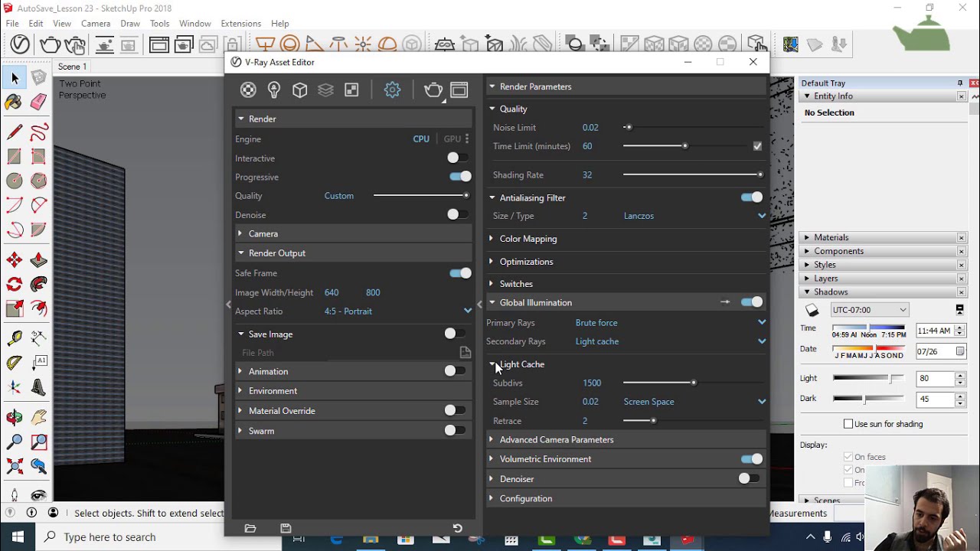Enable the Save Image switch

coord(454,334)
